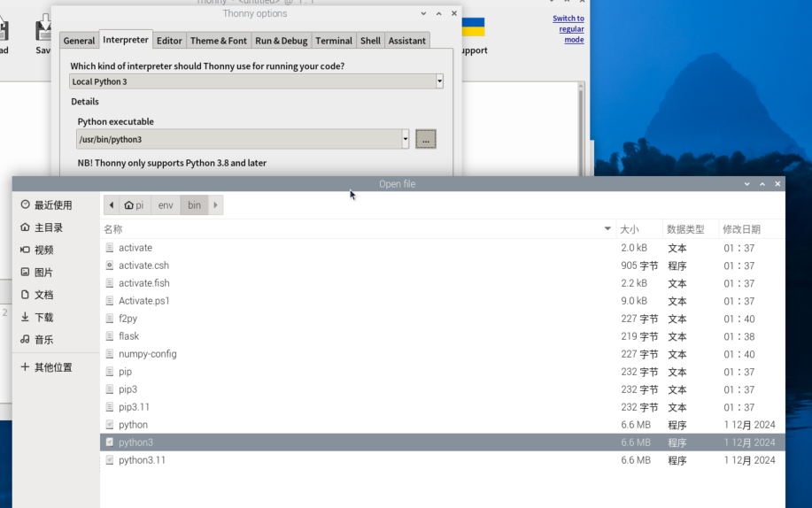Click the Save icon in Thonny toolbar

coord(43,29)
